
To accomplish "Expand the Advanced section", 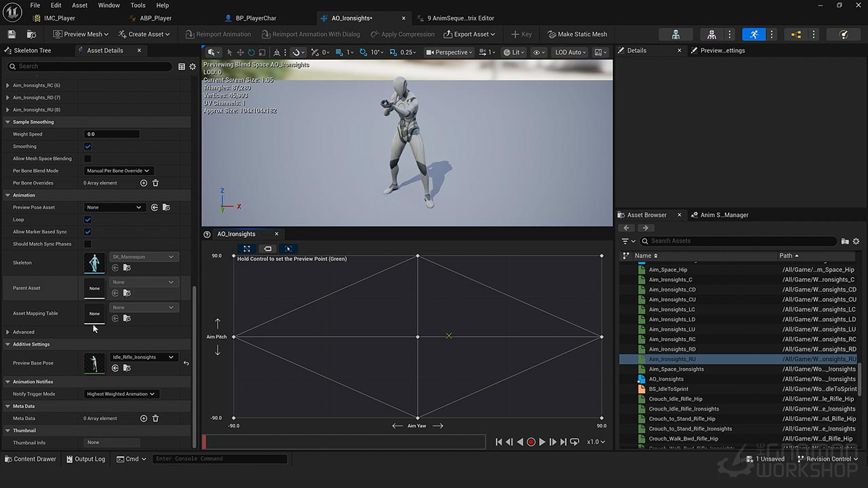I will [8, 332].
